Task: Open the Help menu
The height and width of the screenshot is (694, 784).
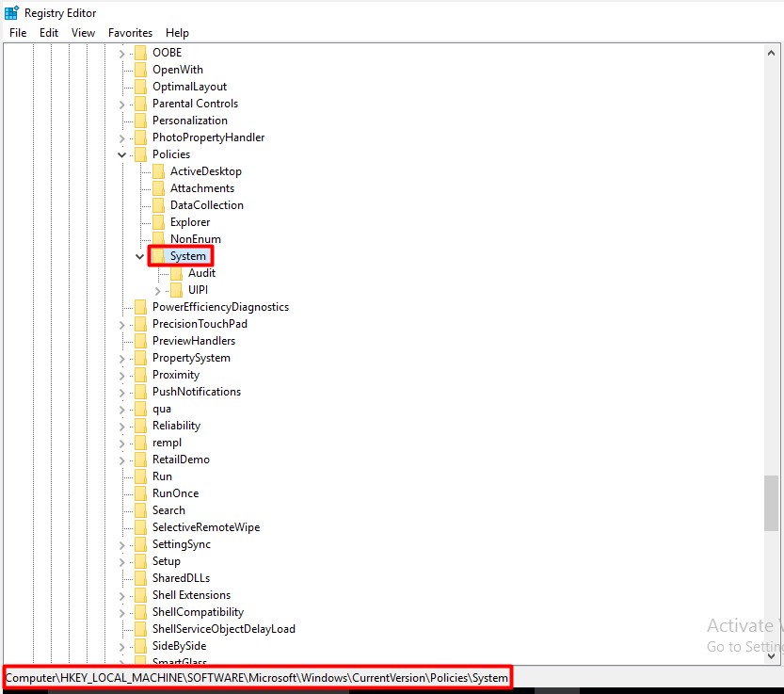Action: (177, 33)
